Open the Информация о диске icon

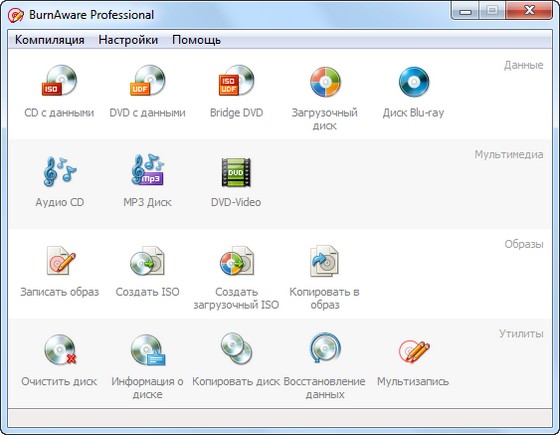click(x=148, y=350)
